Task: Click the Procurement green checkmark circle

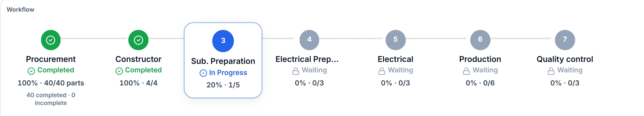Action: 51,40
